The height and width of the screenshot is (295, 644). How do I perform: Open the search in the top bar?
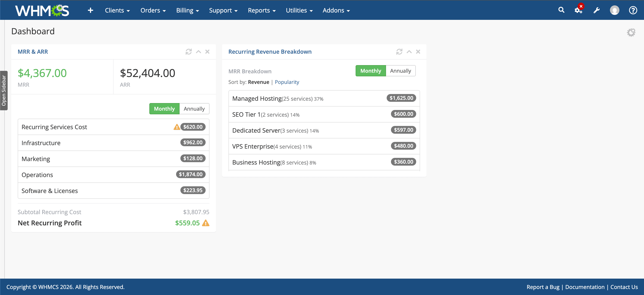561,10
